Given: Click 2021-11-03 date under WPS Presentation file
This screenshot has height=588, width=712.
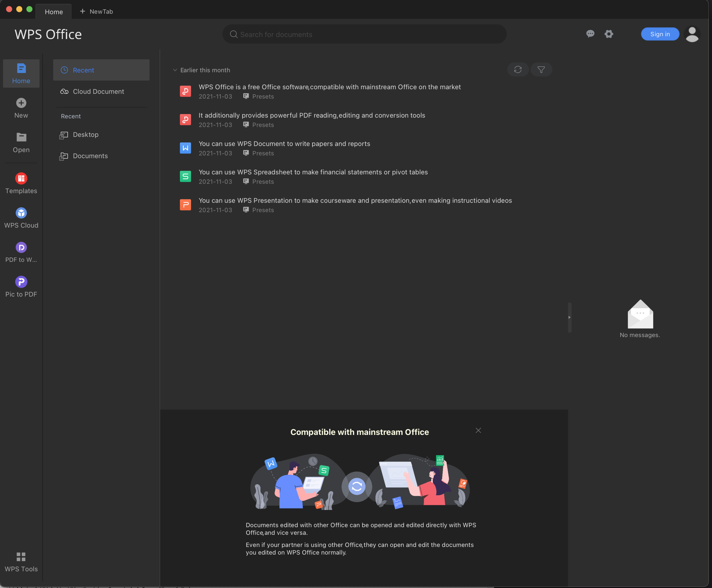Looking at the screenshot, I should click(x=215, y=210).
